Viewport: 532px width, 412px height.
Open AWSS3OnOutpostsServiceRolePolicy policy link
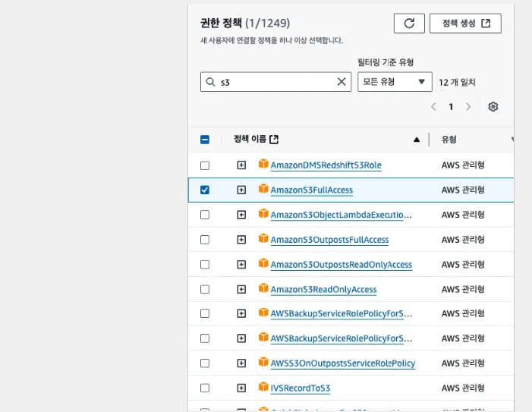point(343,363)
